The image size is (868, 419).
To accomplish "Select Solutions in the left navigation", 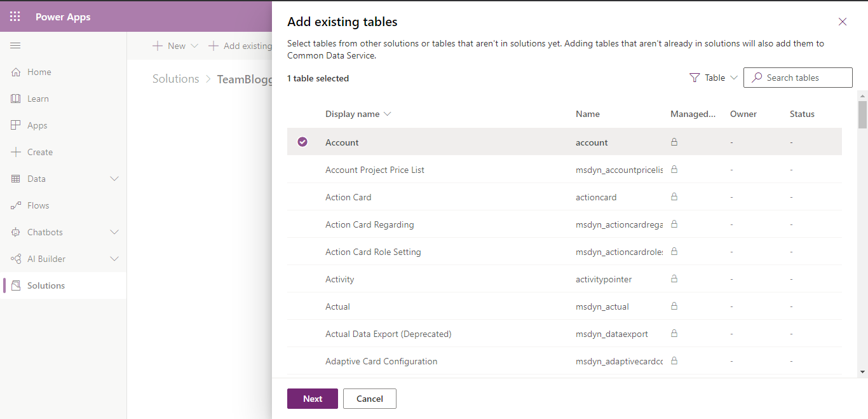I will [x=46, y=285].
